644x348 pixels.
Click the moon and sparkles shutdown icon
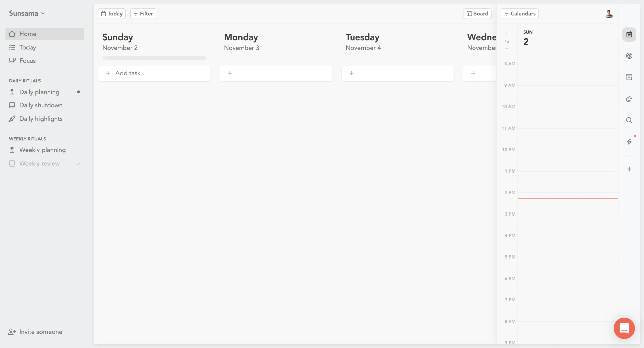[x=629, y=99]
